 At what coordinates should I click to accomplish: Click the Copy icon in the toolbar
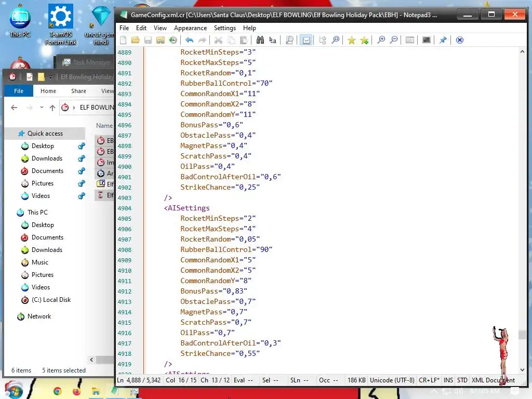click(x=231, y=40)
